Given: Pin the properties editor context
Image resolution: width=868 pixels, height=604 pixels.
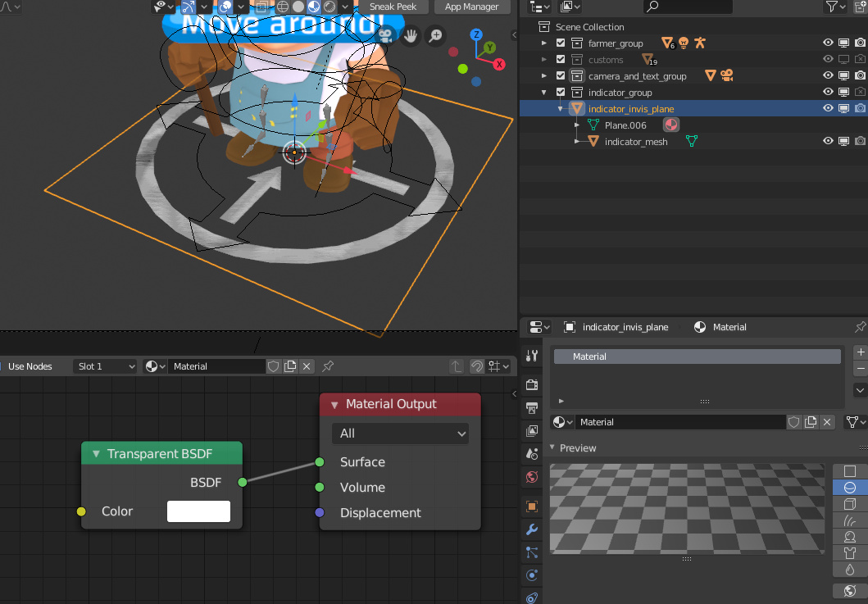Looking at the screenshot, I should click(861, 327).
